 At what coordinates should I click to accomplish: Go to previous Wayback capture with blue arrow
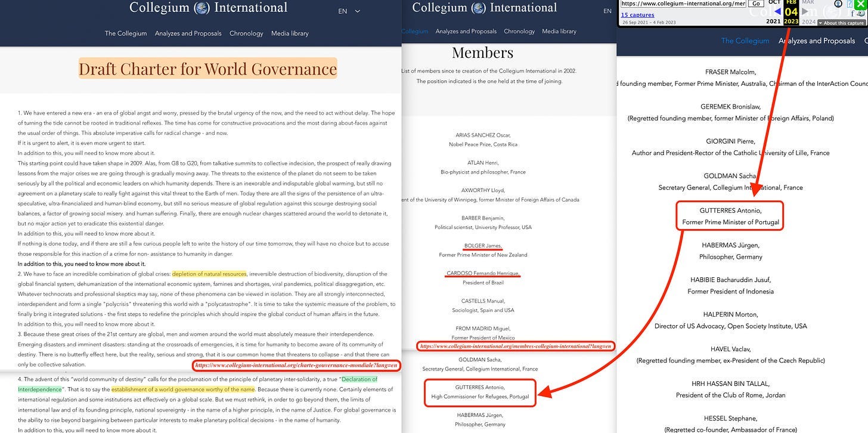click(x=777, y=11)
